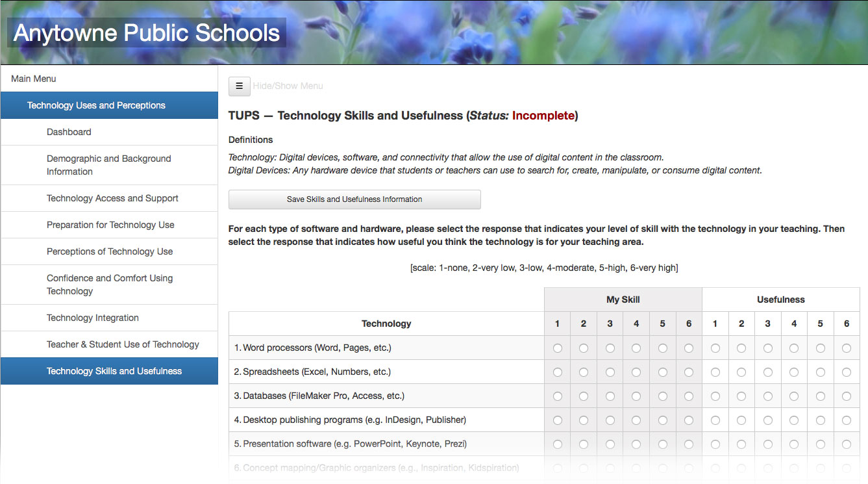
Task: Select Teacher & Student Use of Technology
Action: point(123,344)
